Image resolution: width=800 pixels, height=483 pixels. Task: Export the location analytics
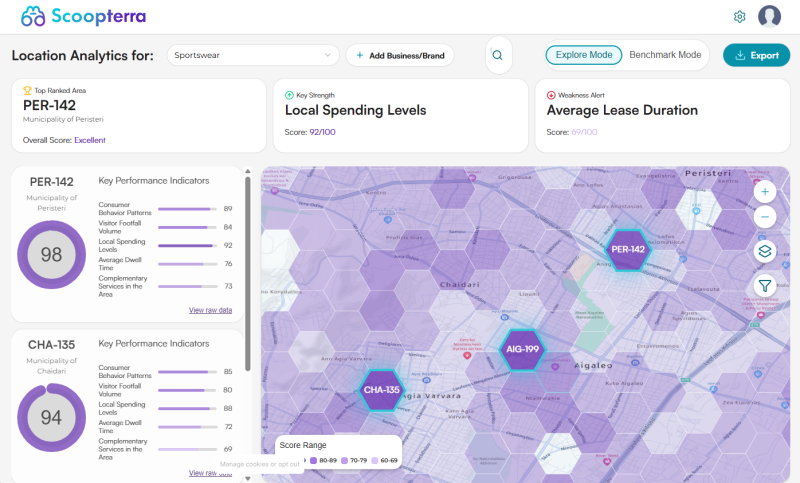point(756,55)
